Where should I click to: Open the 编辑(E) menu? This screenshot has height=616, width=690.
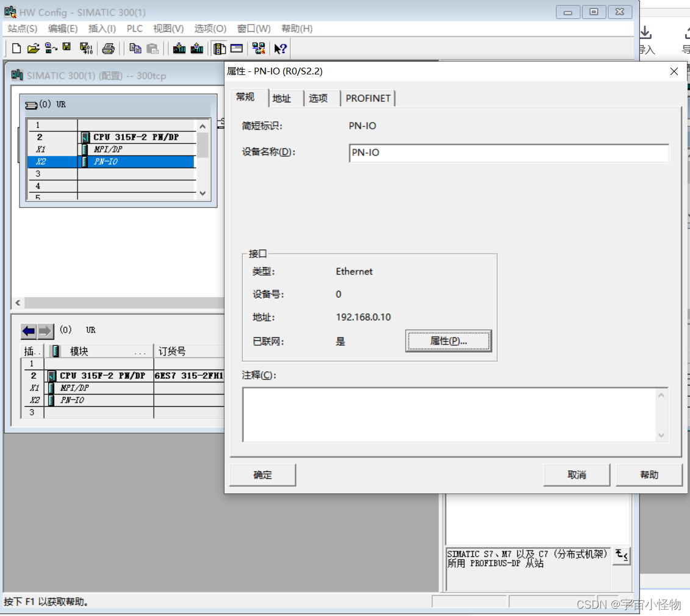click(63, 29)
